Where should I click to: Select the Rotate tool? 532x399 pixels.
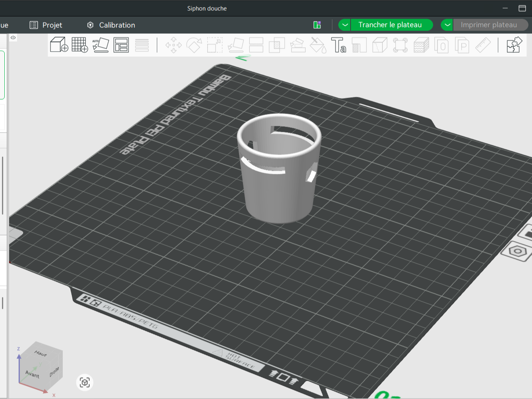click(x=194, y=45)
